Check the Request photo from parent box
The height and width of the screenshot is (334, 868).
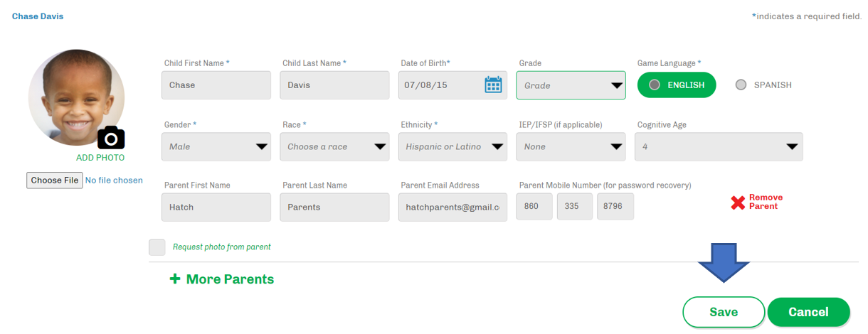[157, 247]
